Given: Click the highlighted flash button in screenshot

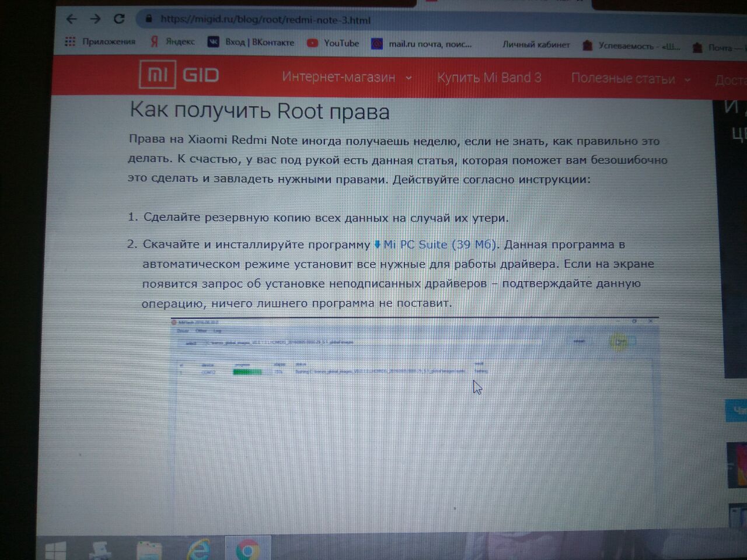Looking at the screenshot, I should pos(619,342).
